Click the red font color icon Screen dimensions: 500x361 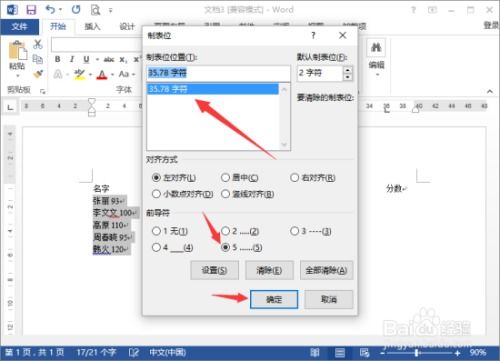pos(102,74)
